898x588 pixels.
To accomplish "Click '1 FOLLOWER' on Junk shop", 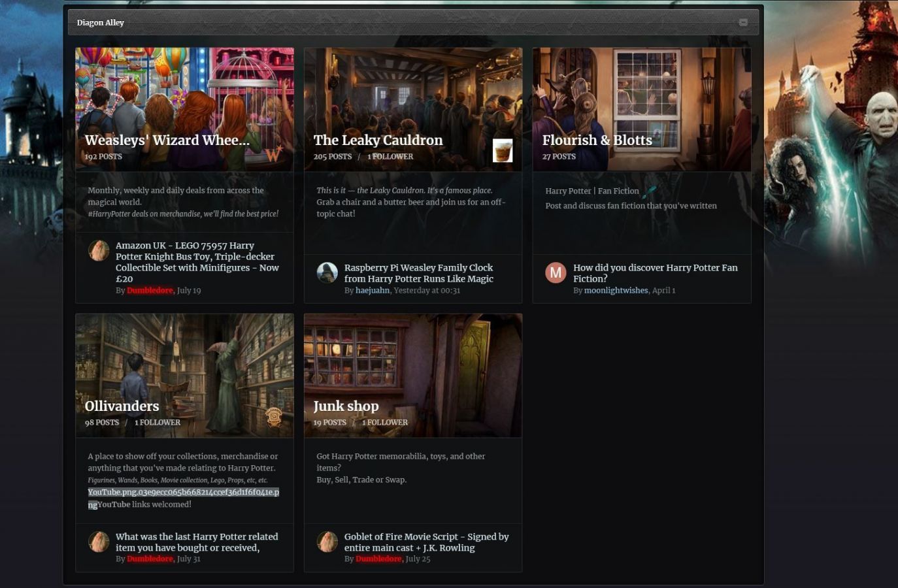I will [x=385, y=422].
